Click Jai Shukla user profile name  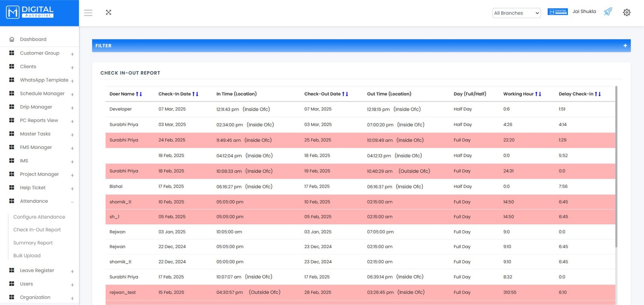[584, 12]
